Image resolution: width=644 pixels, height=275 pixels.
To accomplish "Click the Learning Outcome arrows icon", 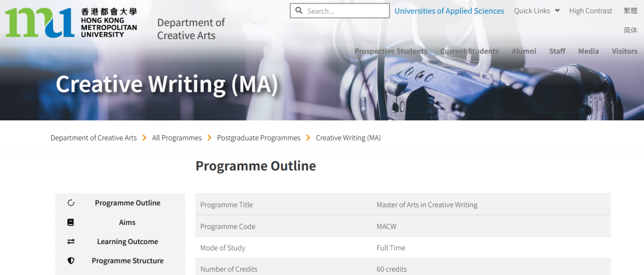I will [x=71, y=242].
